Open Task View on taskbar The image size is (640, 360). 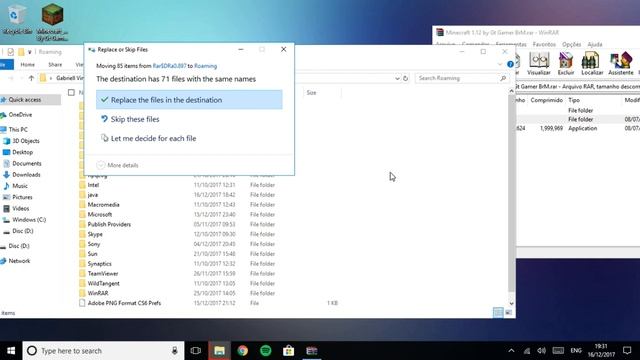[x=196, y=351]
